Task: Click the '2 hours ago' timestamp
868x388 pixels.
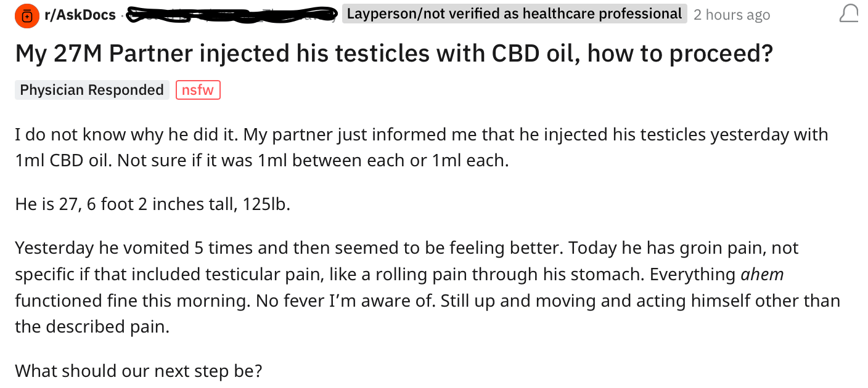Action: (x=731, y=15)
